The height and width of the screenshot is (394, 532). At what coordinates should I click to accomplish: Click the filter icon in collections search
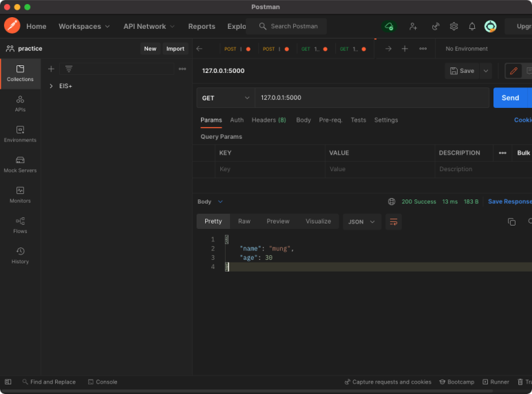tap(69, 69)
